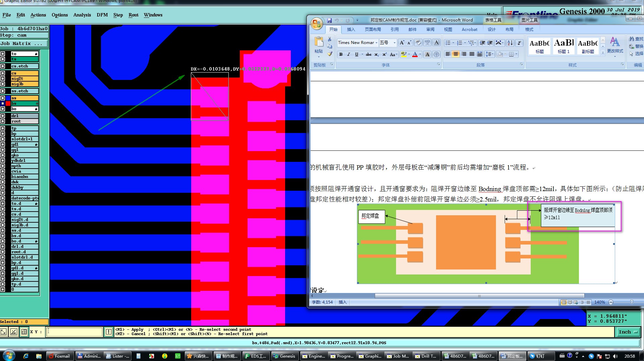The height and width of the screenshot is (361, 644).
Task: Toggle the checkbox beside layer 'rout'
Action: point(3,121)
